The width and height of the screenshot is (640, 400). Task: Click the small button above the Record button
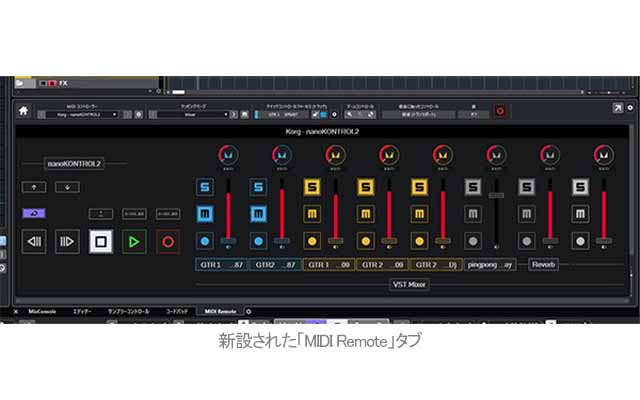(168, 213)
